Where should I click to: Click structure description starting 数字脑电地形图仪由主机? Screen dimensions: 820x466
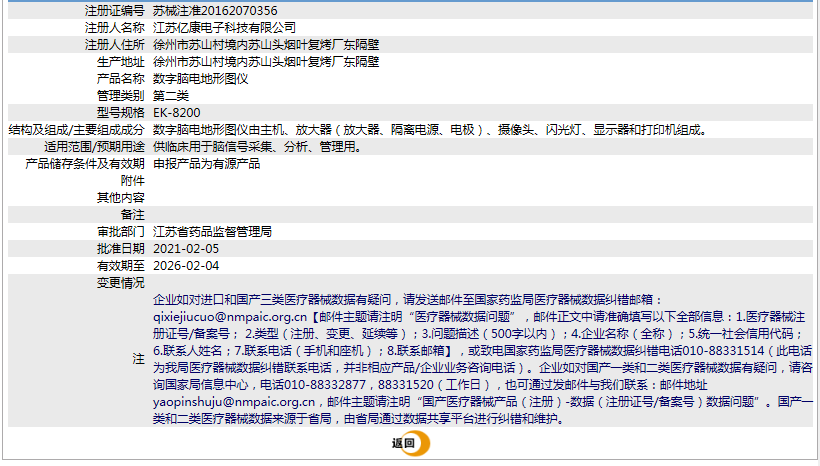pyautogui.click(x=430, y=130)
